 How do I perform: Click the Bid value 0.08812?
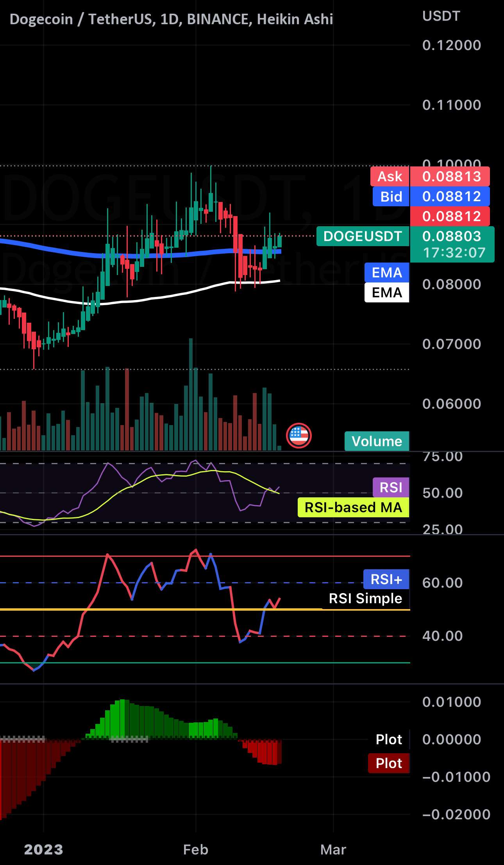(x=450, y=197)
